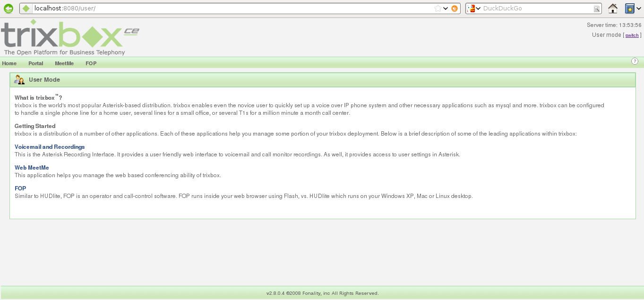
Task: Open the Portal menu item
Action: 36,63
